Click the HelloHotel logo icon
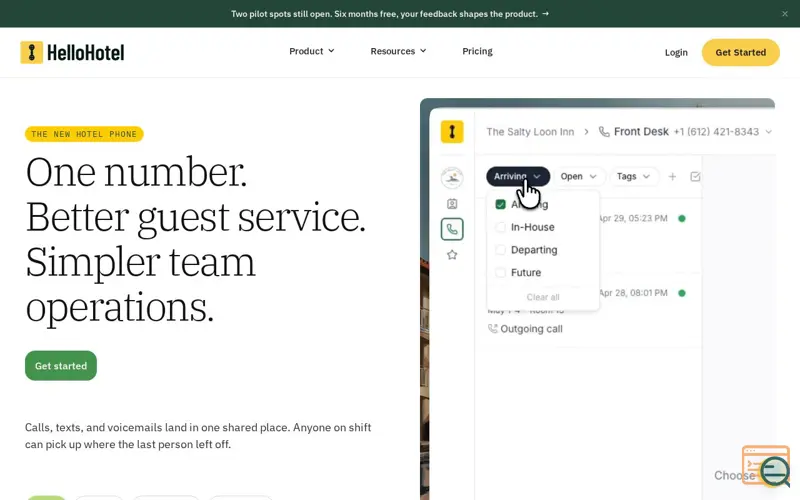800x500 pixels. click(x=32, y=52)
